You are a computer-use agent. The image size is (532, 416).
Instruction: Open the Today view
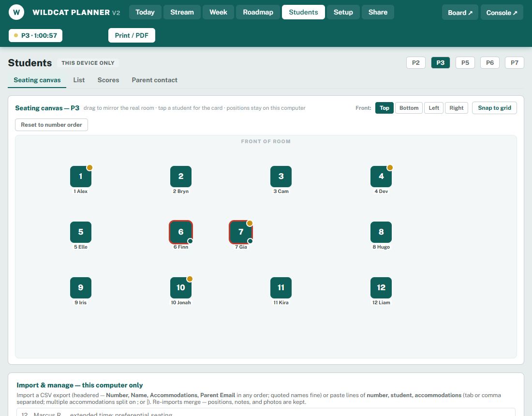145,12
